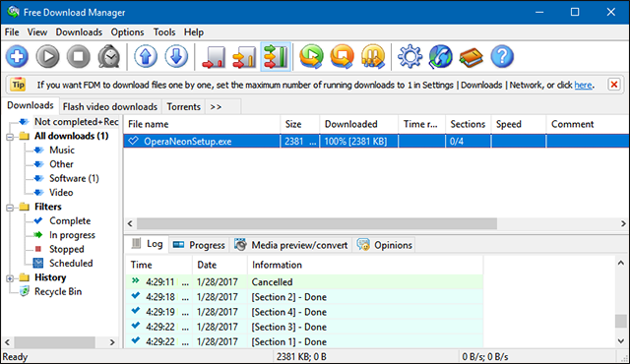Switch to the Progress tab
This screenshot has height=364, width=630.
[x=199, y=245]
